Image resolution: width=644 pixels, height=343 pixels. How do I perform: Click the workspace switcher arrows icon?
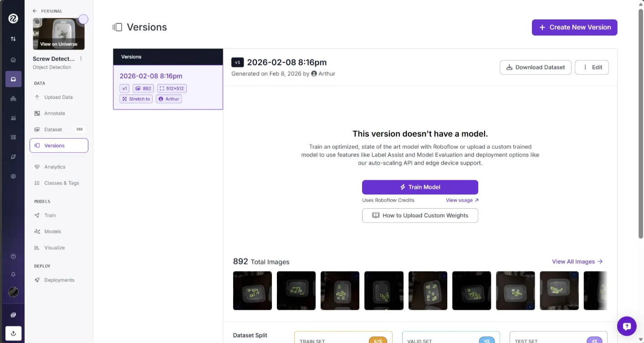13,39
